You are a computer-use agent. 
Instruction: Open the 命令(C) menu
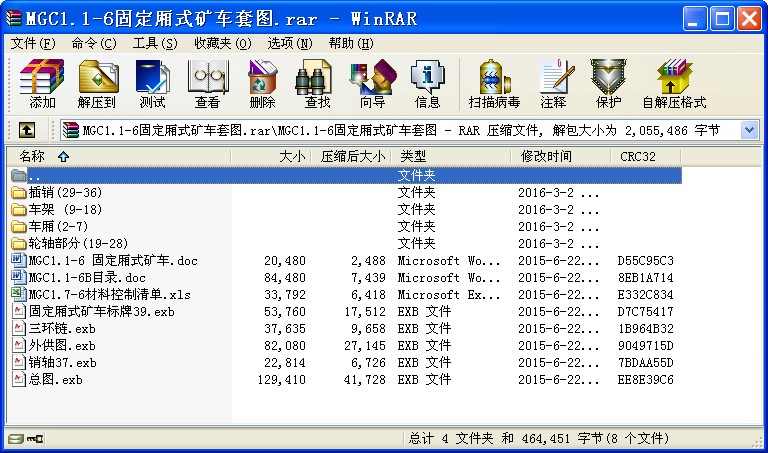pyautogui.click(x=94, y=44)
